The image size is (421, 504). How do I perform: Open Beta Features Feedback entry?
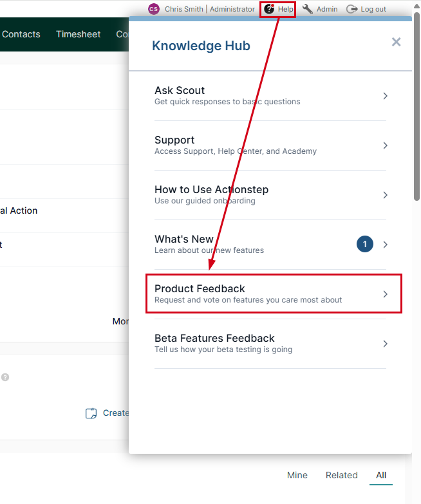(x=270, y=344)
